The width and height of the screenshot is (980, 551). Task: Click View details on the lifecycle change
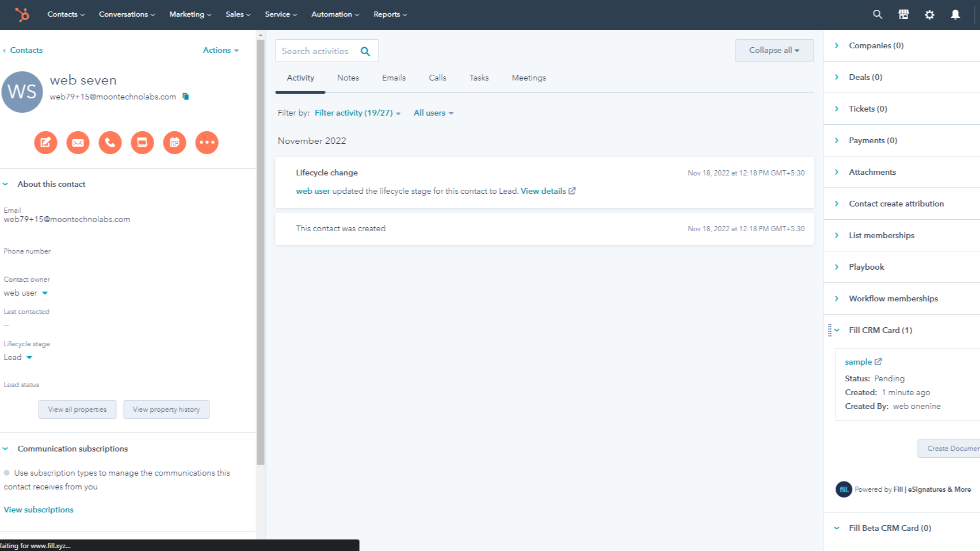pyautogui.click(x=543, y=190)
